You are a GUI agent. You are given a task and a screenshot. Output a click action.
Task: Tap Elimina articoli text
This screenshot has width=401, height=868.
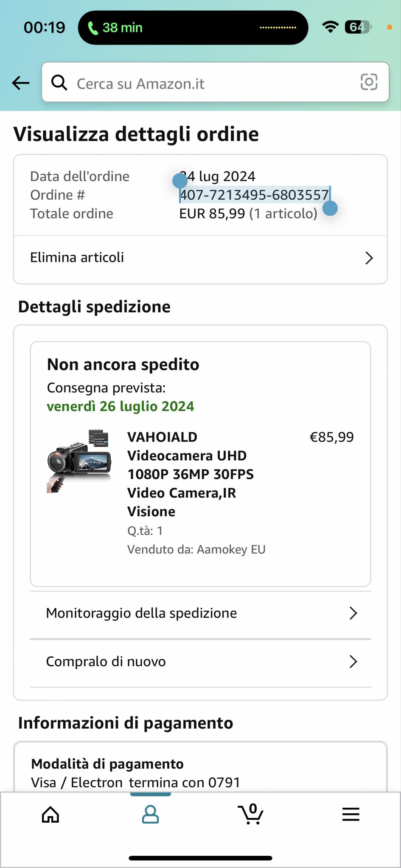[x=77, y=257]
